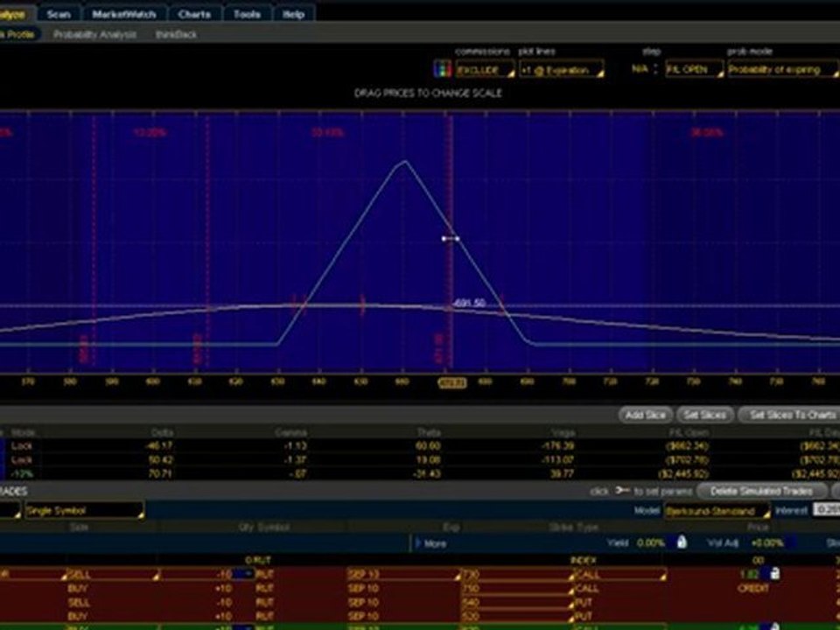Click the Vega column header
This screenshot has height=630, width=840.
click(x=563, y=432)
